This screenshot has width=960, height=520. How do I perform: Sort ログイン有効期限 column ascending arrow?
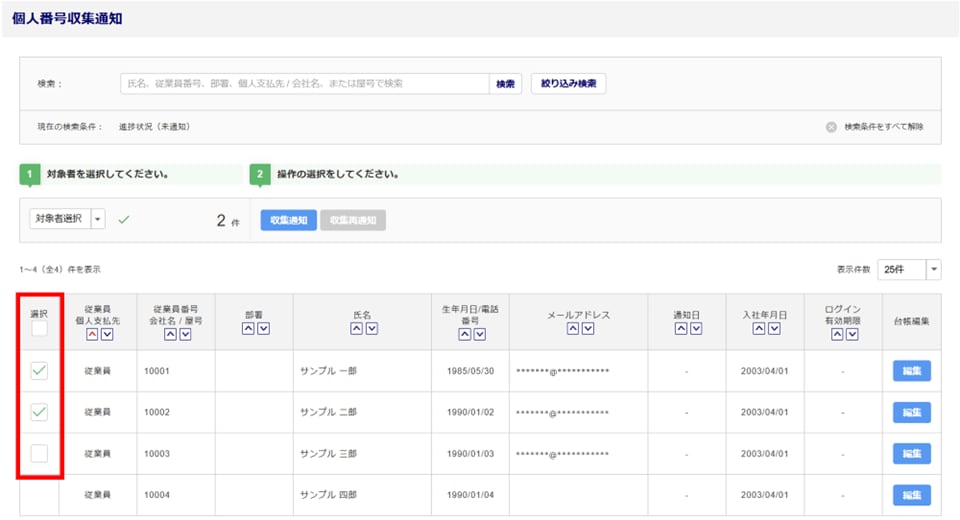[837, 334]
